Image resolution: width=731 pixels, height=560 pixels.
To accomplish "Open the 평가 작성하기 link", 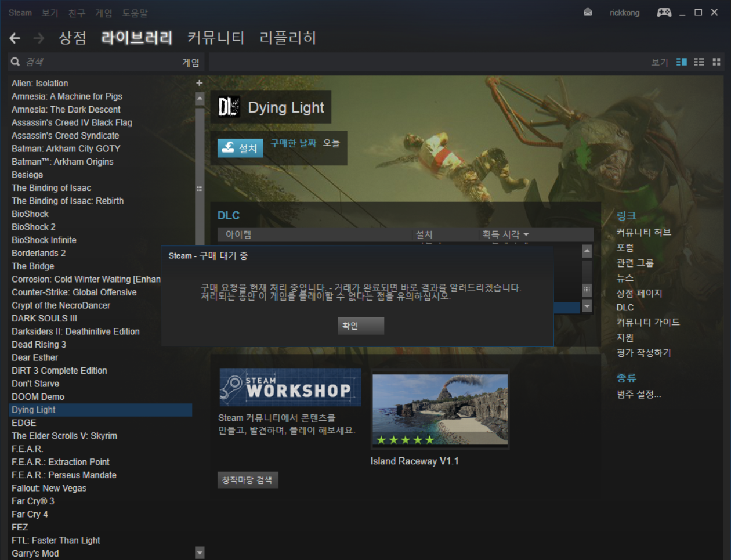I will [x=643, y=352].
